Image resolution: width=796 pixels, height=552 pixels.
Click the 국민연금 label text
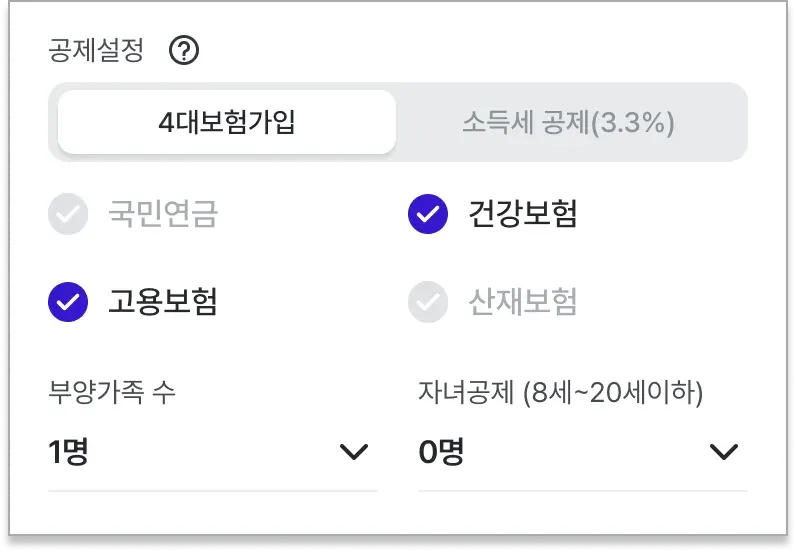coord(163,214)
